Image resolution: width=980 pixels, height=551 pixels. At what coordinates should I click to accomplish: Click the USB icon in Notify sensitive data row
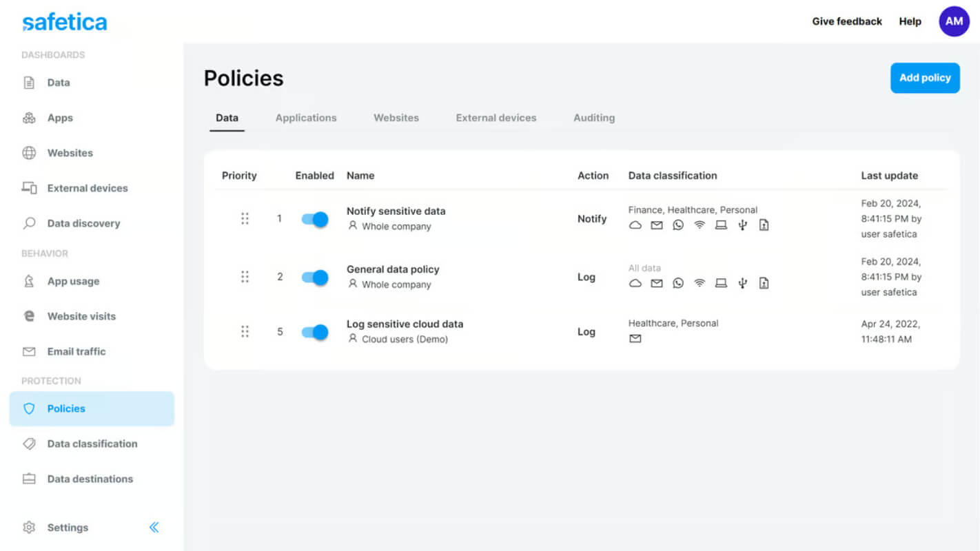(x=742, y=225)
